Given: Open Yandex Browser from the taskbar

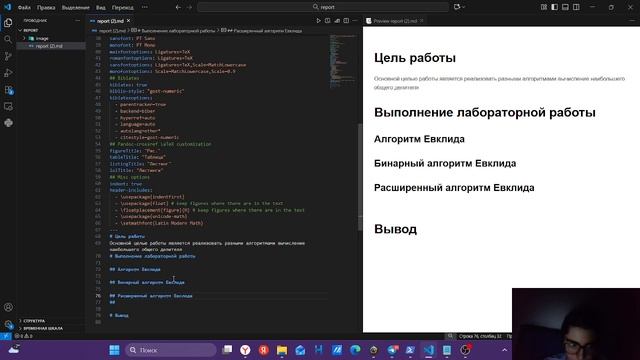Looking at the screenshot, I should click(x=245, y=350).
